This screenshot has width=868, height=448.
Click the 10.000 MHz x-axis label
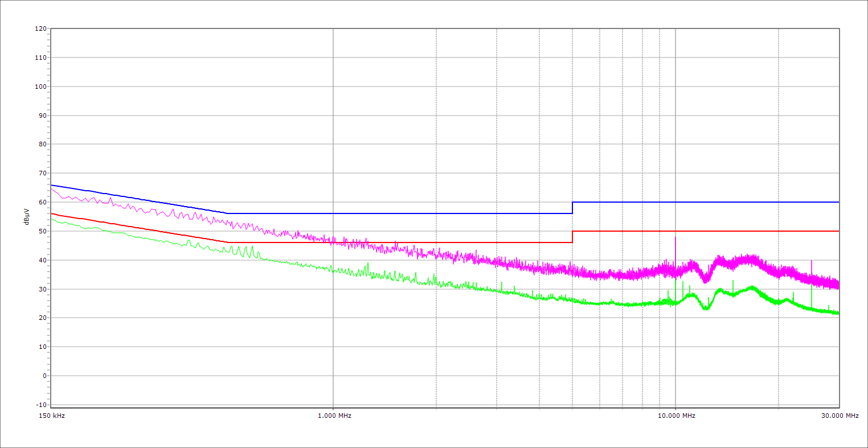pyautogui.click(x=677, y=416)
